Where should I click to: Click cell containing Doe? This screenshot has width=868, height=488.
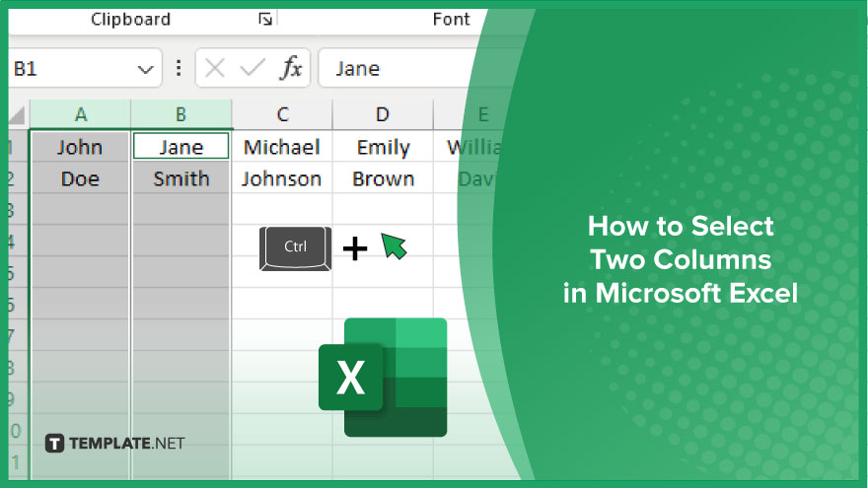click(80, 178)
